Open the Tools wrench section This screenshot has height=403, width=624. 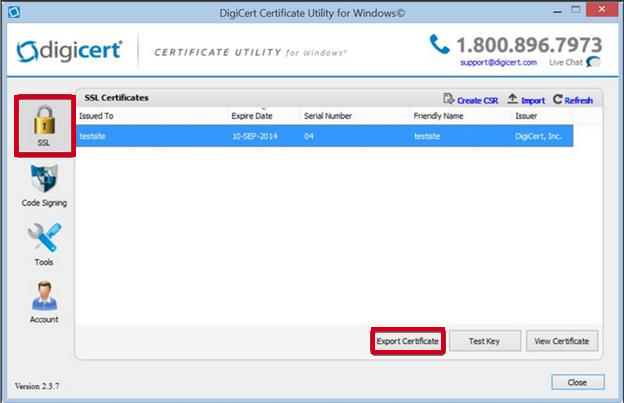coord(44,244)
